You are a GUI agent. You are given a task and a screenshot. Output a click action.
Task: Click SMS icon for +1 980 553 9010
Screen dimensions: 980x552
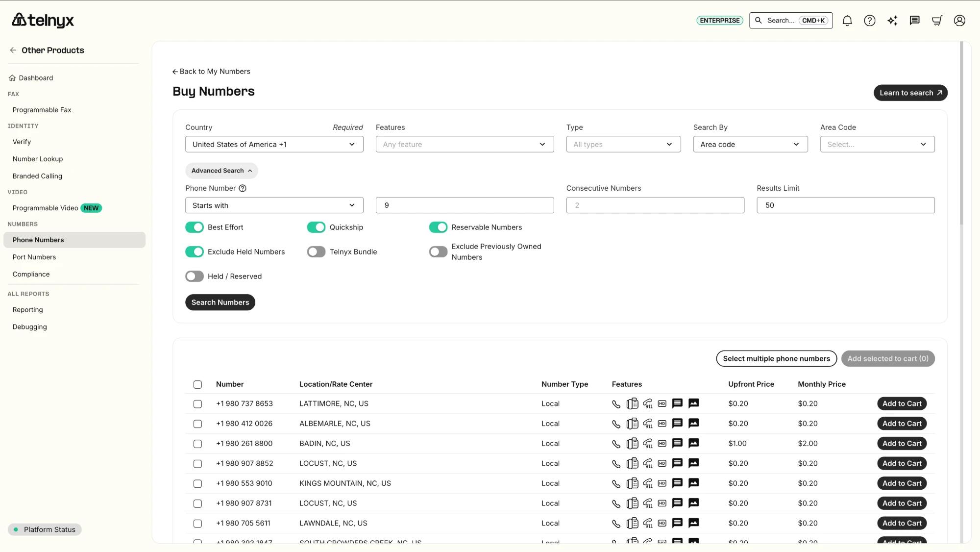pos(677,483)
